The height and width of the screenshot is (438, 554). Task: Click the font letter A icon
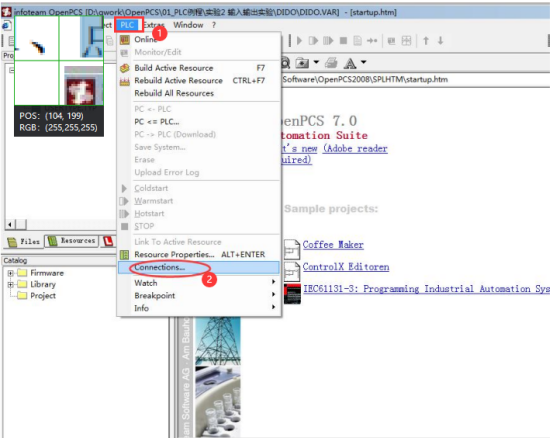click(x=350, y=63)
